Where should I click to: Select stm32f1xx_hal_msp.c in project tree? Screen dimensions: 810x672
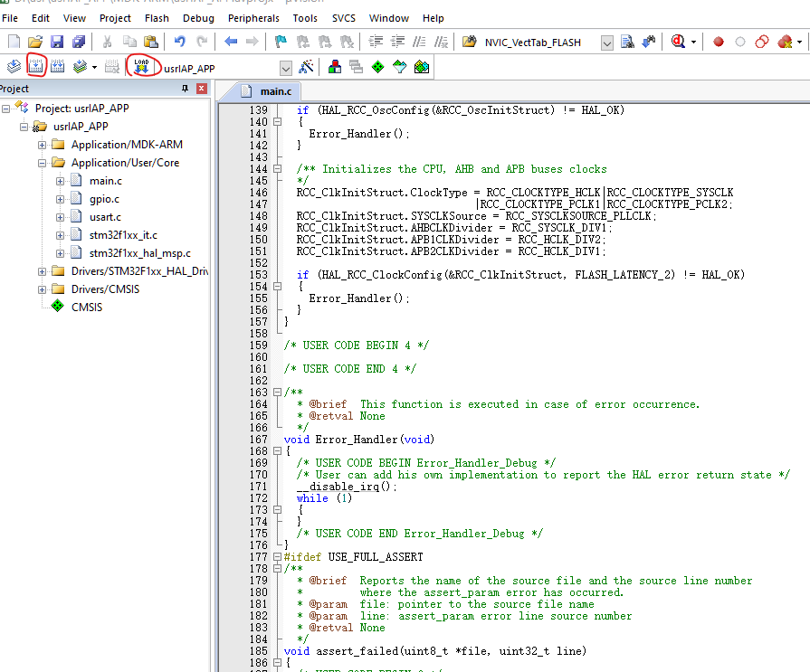point(140,253)
